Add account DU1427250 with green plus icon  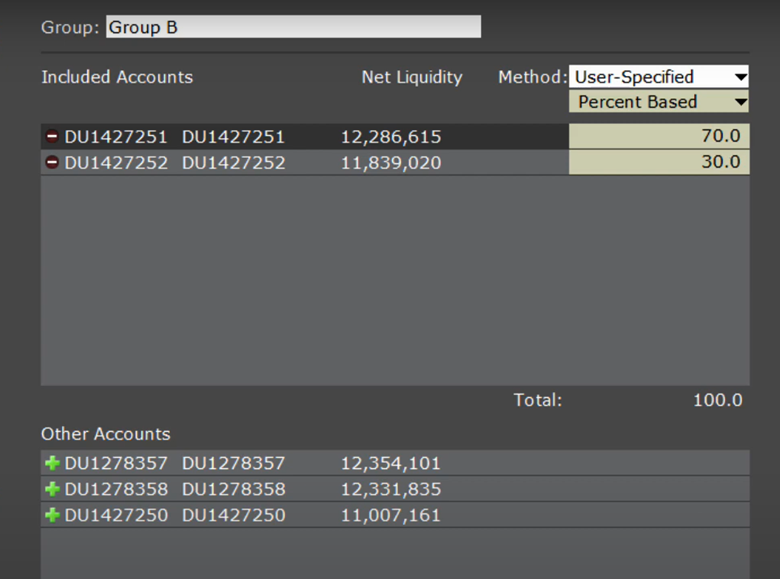tap(52, 516)
